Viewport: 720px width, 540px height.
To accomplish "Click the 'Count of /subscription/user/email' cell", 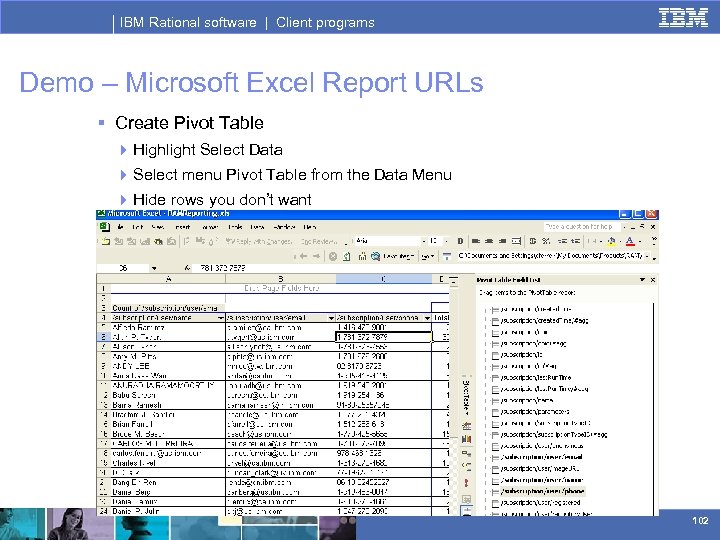I will pos(168,308).
